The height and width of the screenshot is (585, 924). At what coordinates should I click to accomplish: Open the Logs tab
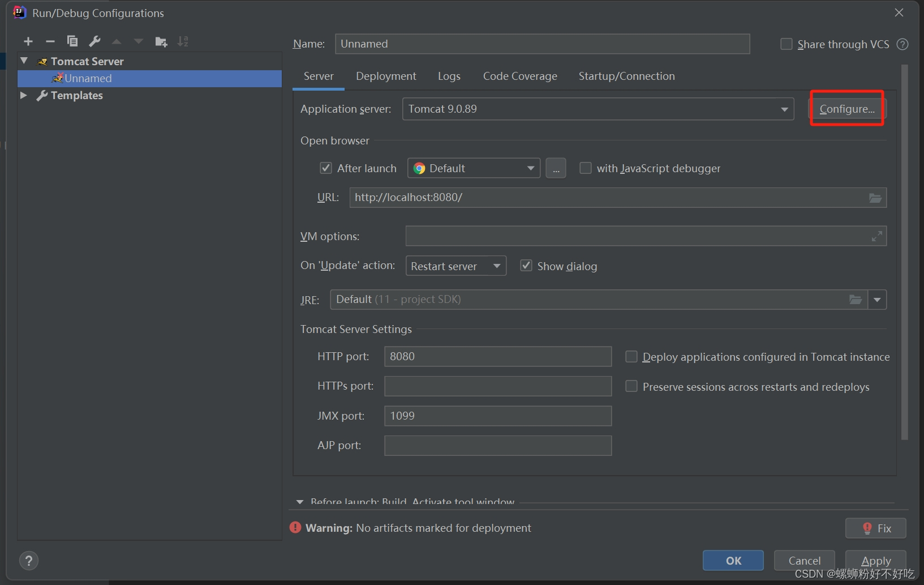(449, 76)
